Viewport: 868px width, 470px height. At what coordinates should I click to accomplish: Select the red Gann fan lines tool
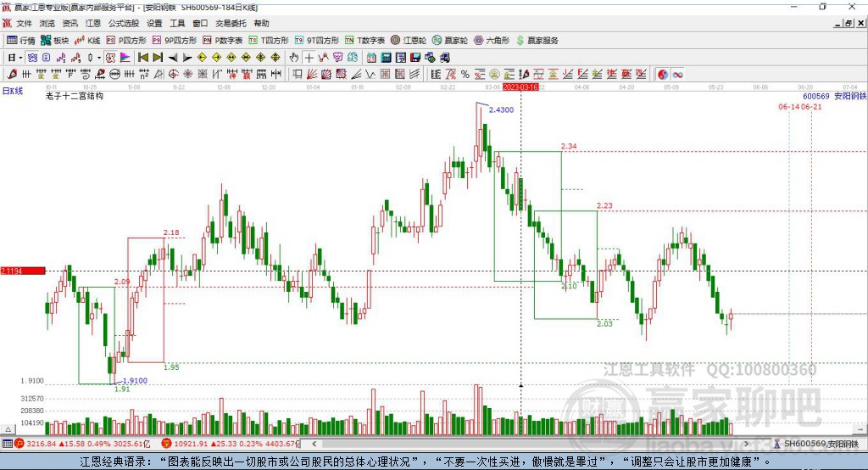pyautogui.click(x=312, y=75)
